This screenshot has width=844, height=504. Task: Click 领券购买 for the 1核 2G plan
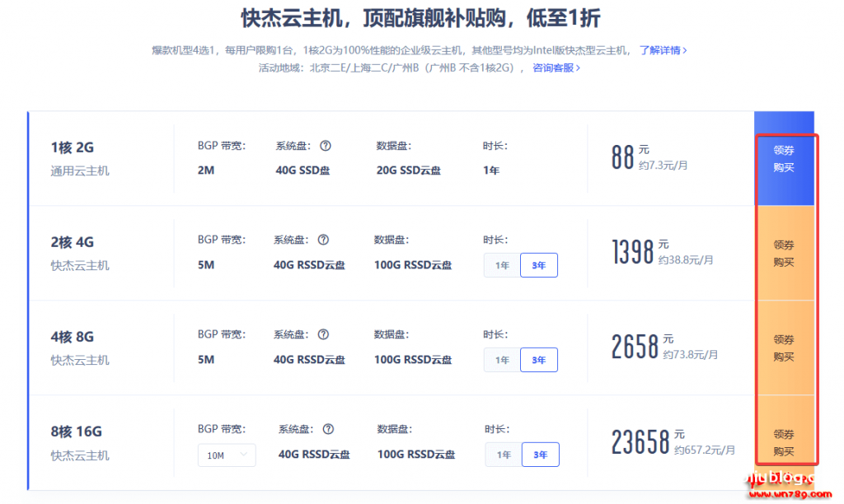click(x=784, y=159)
